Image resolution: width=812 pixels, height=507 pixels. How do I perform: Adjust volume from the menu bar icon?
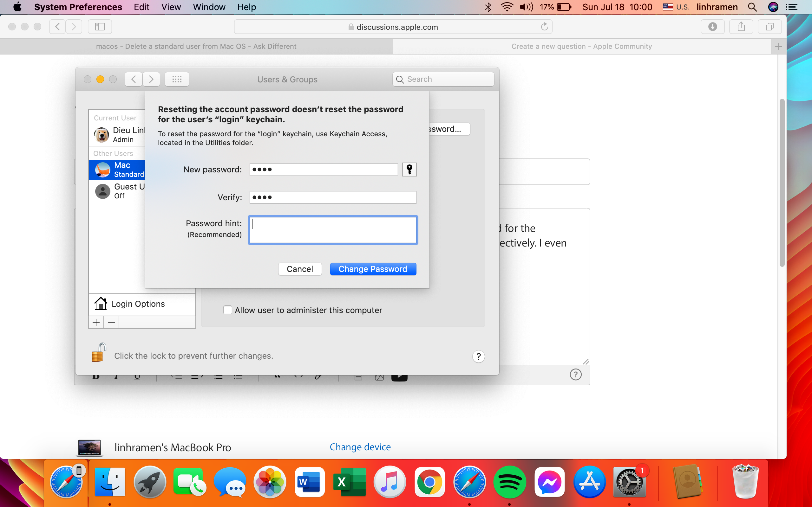(x=526, y=7)
